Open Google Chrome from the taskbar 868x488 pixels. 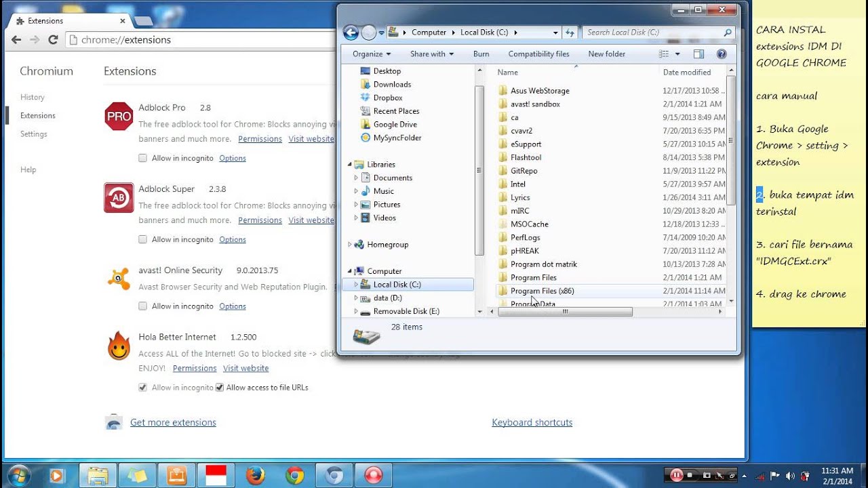coord(294,476)
